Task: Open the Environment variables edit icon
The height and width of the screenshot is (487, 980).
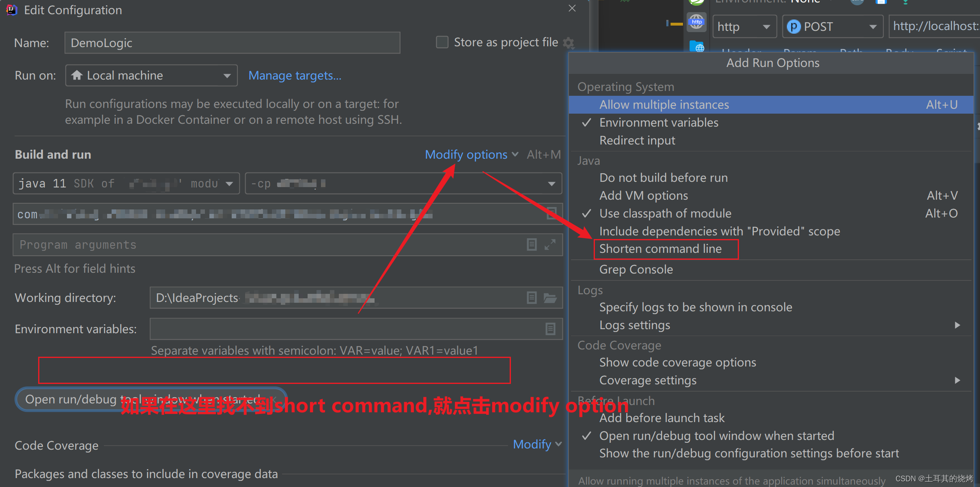Action: [x=550, y=329]
